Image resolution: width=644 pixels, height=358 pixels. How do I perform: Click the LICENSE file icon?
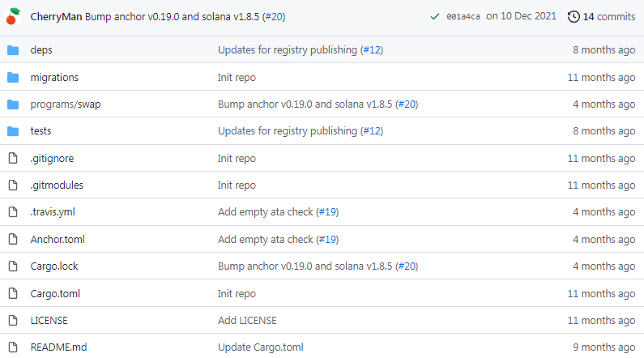13,320
